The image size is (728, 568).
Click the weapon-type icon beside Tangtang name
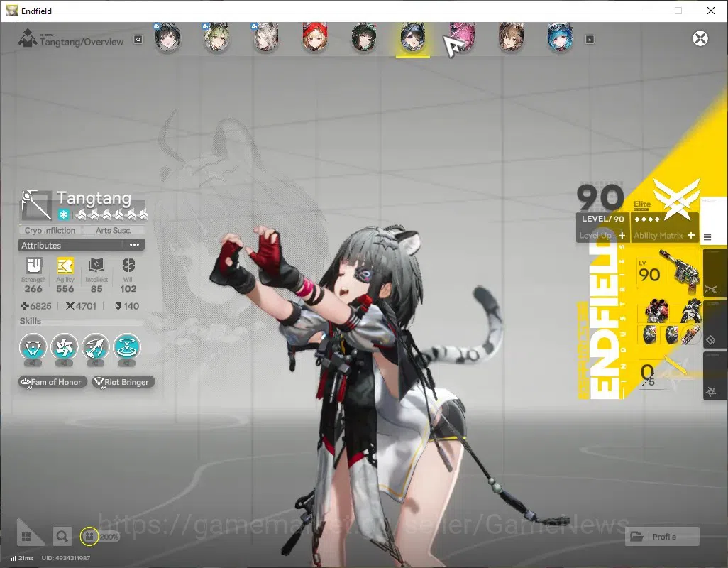pyautogui.click(x=36, y=204)
